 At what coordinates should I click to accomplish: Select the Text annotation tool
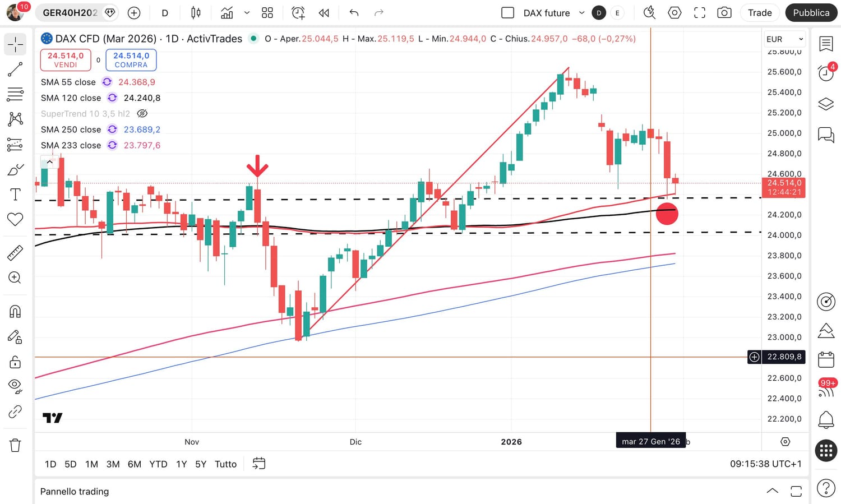tap(15, 195)
